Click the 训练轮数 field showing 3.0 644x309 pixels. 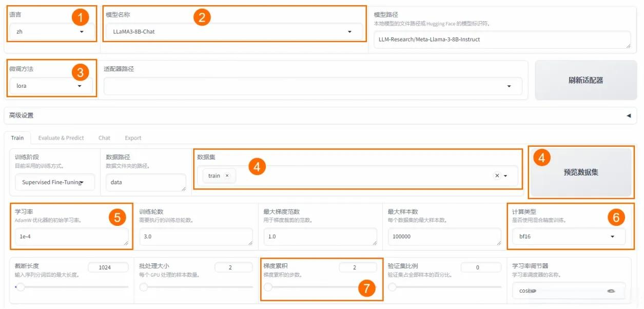pyautogui.click(x=196, y=237)
